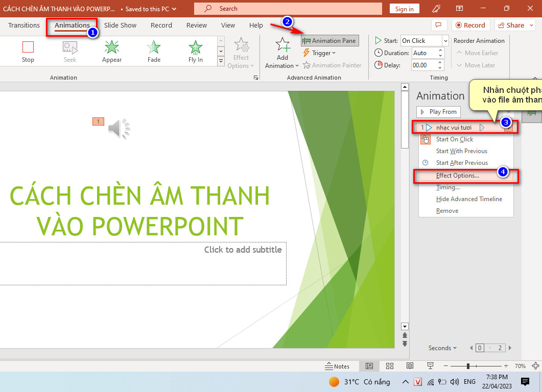The height and width of the screenshot is (392, 542).
Task: Select the Seek animation effect
Action: [x=70, y=52]
